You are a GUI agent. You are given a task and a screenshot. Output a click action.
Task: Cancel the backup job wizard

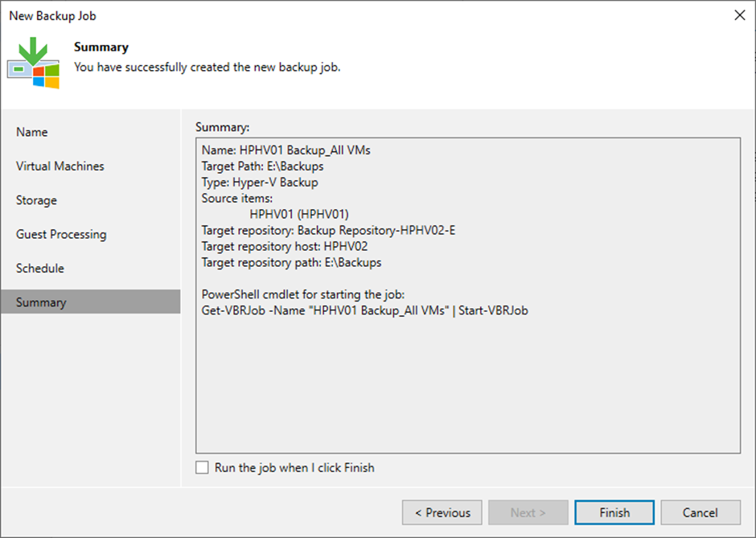pyautogui.click(x=700, y=512)
